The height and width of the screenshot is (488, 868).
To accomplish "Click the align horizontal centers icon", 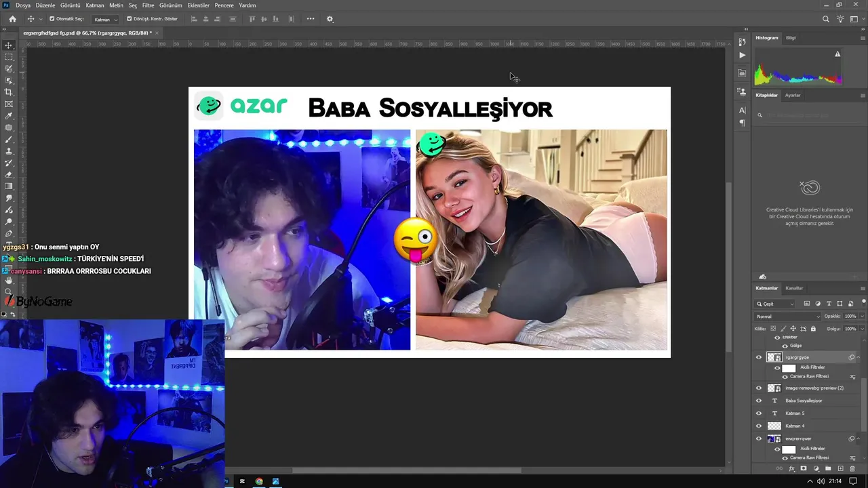I will 207,19.
